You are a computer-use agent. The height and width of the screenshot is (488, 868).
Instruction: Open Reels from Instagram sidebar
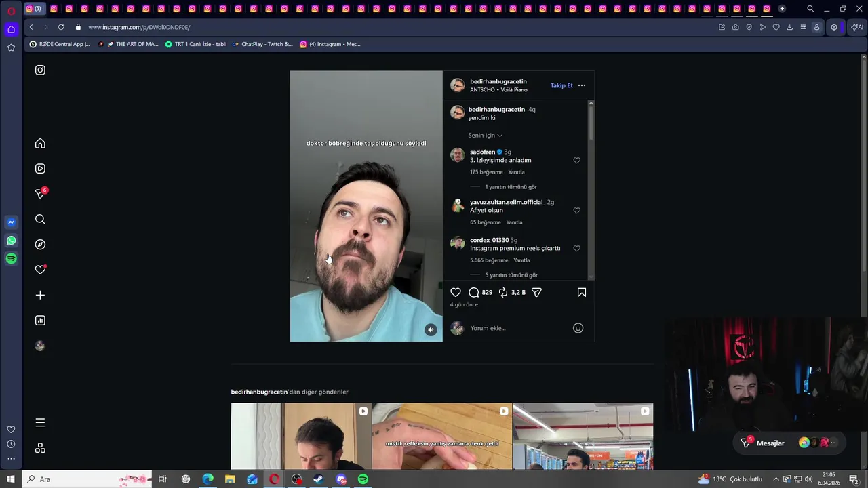(40, 169)
